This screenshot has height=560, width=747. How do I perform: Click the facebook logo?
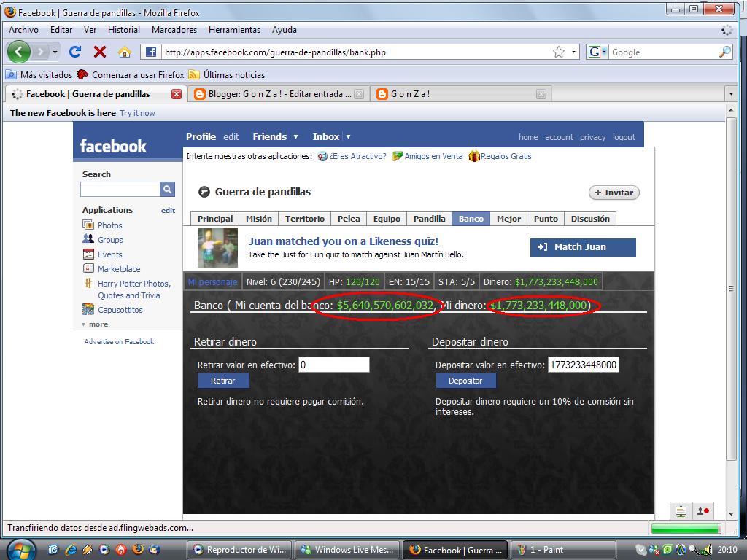(113, 146)
